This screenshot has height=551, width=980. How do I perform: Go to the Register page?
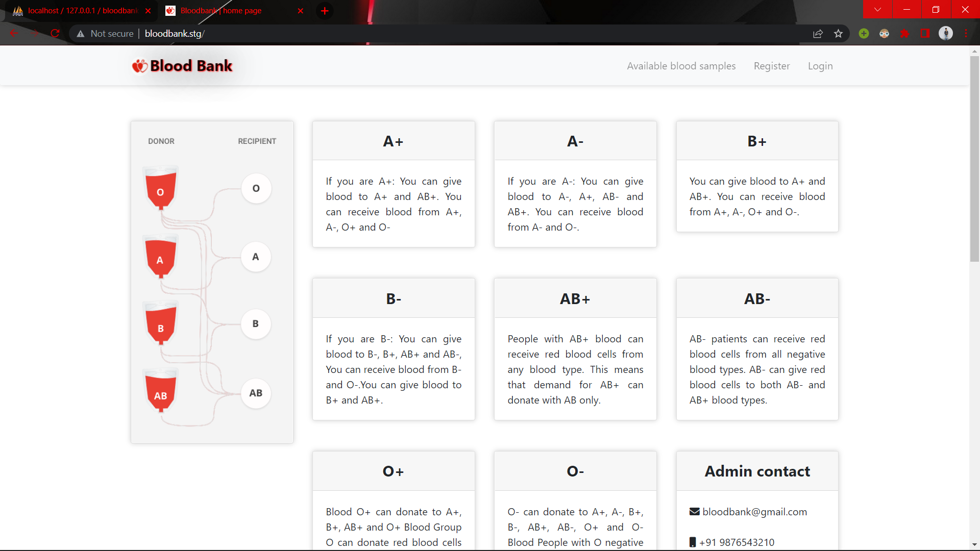point(771,66)
